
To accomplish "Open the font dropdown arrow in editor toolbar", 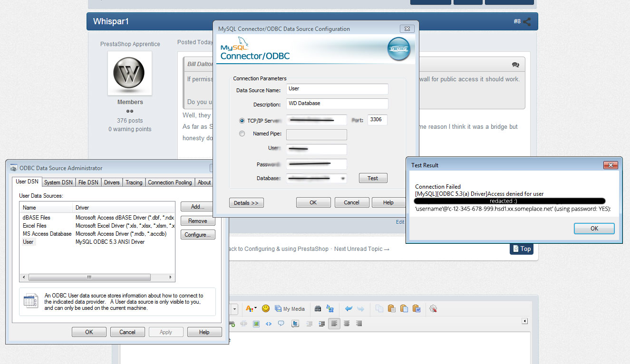I will (234, 309).
